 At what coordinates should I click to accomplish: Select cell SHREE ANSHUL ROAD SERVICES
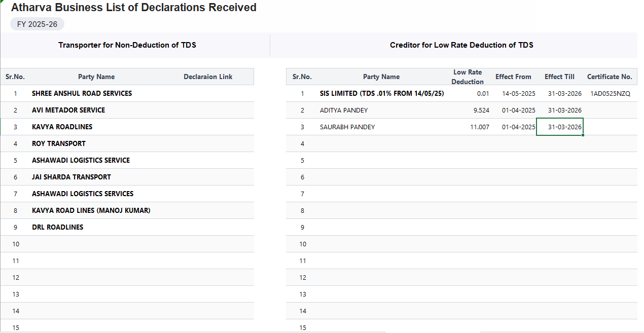click(x=82, y=93)
